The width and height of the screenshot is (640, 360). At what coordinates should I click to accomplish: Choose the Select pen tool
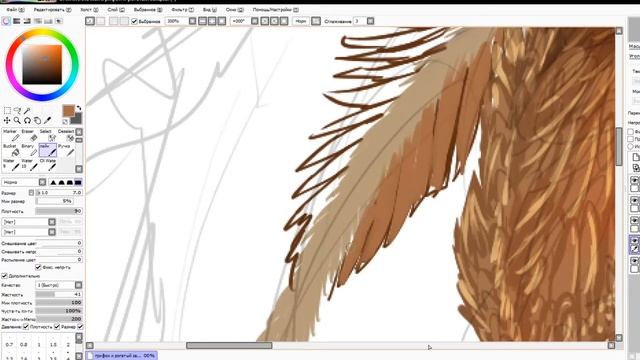48,136
